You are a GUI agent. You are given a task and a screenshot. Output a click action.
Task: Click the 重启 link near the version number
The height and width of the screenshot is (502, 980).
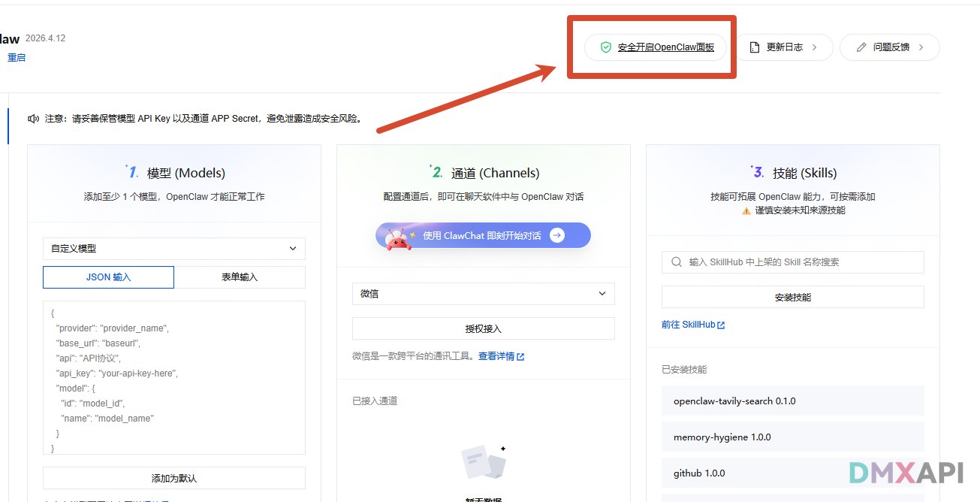(17, 57)
